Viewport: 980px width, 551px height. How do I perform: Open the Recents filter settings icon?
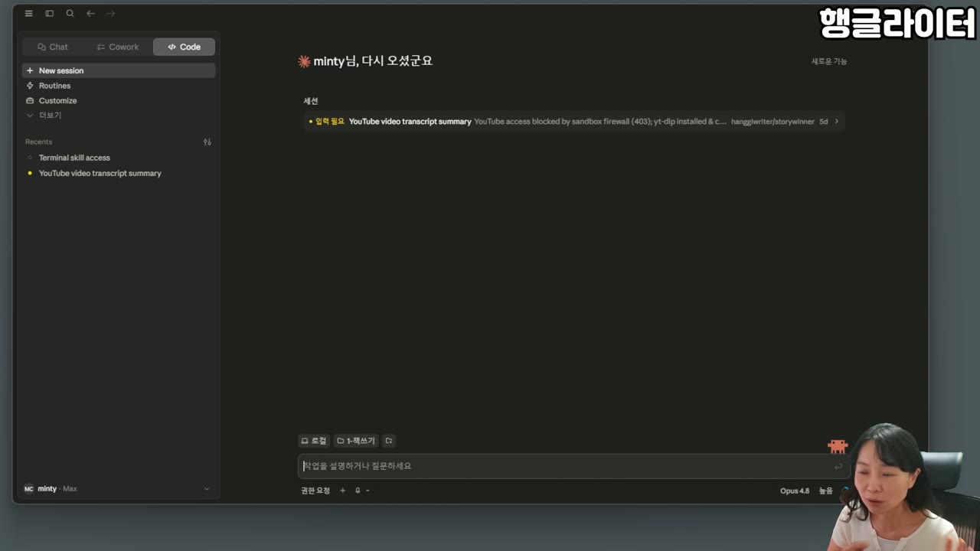click(207, 142)
